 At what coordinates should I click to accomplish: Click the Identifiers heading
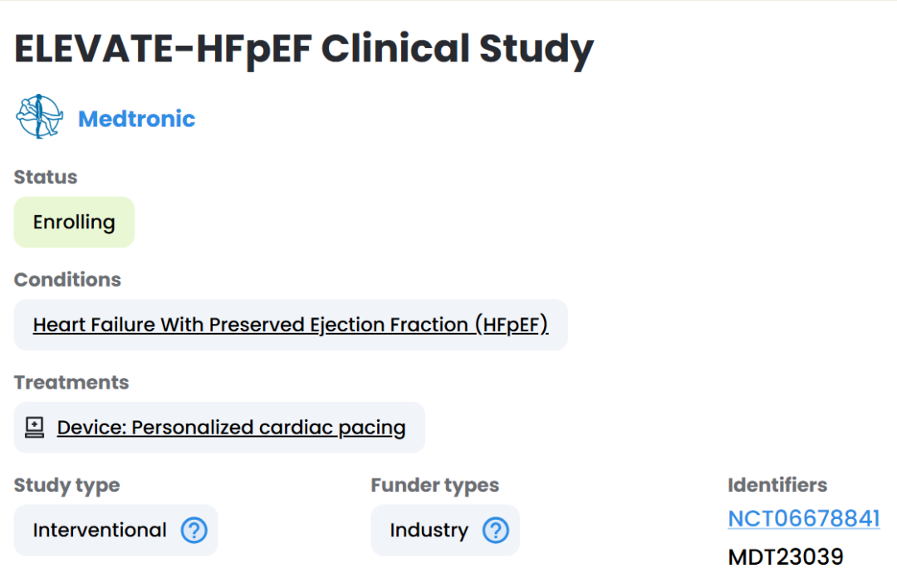(777, 485)
